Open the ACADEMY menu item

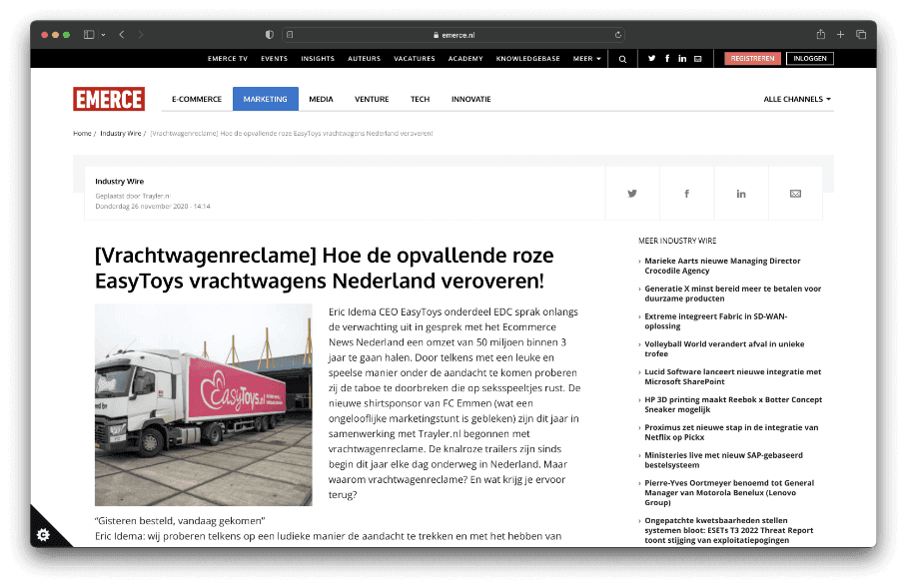[x=465, y=58]
